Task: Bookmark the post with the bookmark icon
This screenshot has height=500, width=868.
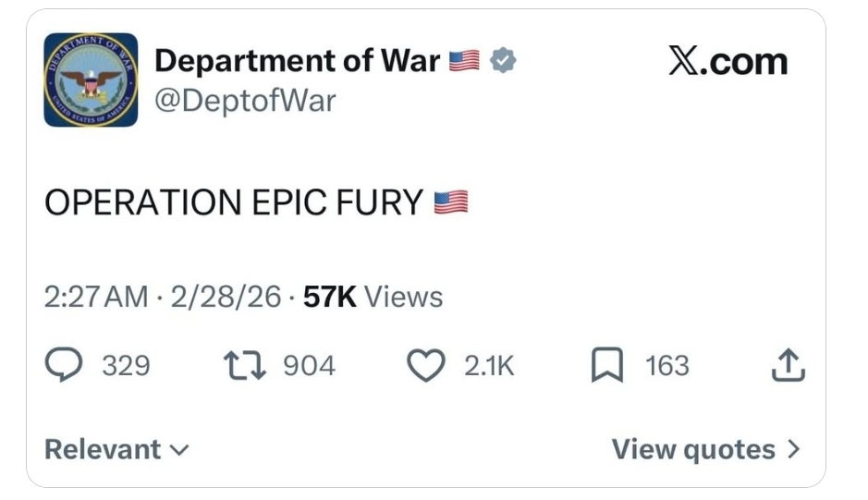Action: pos(607,366)
